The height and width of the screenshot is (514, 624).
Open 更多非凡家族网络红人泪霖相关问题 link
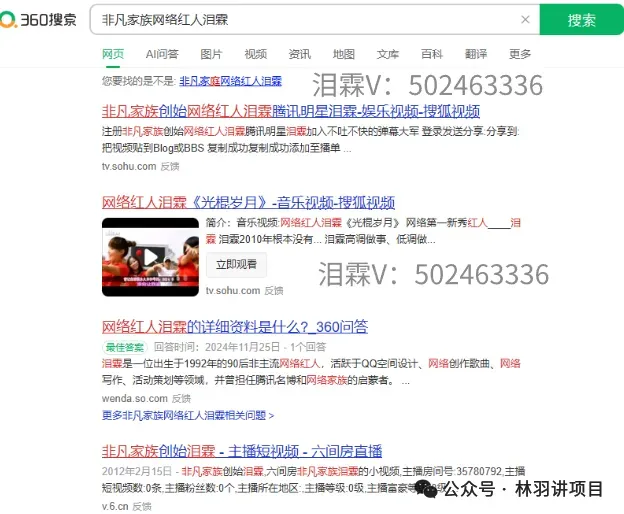point(188,415)
